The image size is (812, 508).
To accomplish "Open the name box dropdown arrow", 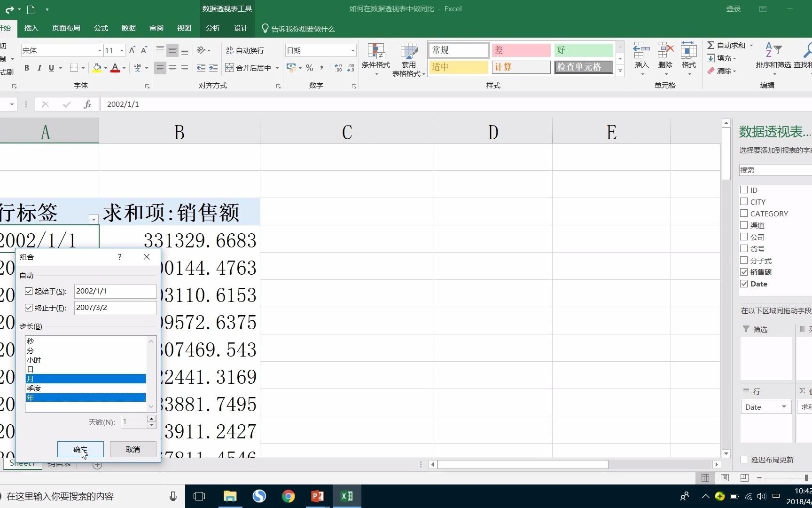I will click(x=11, y=104).
